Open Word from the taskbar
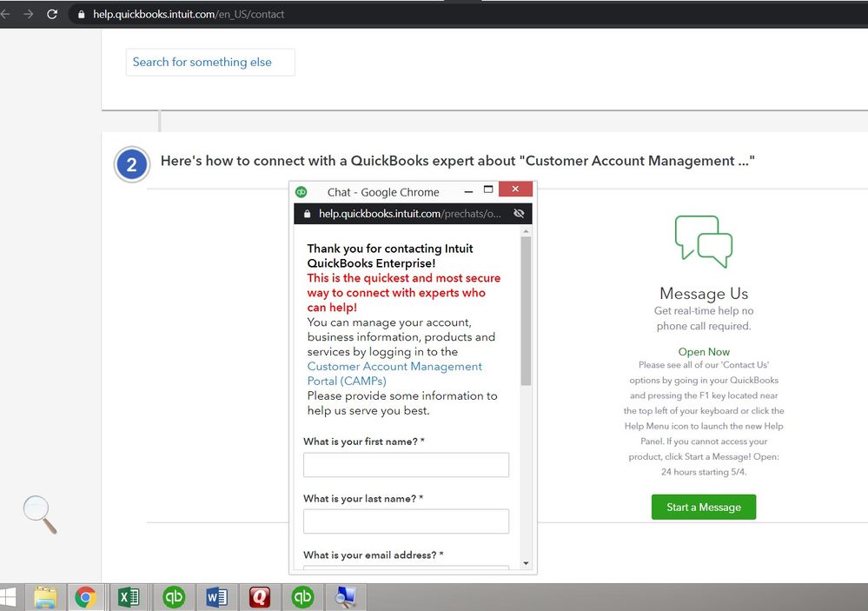The image size is (868, 611). pos(216,597)
